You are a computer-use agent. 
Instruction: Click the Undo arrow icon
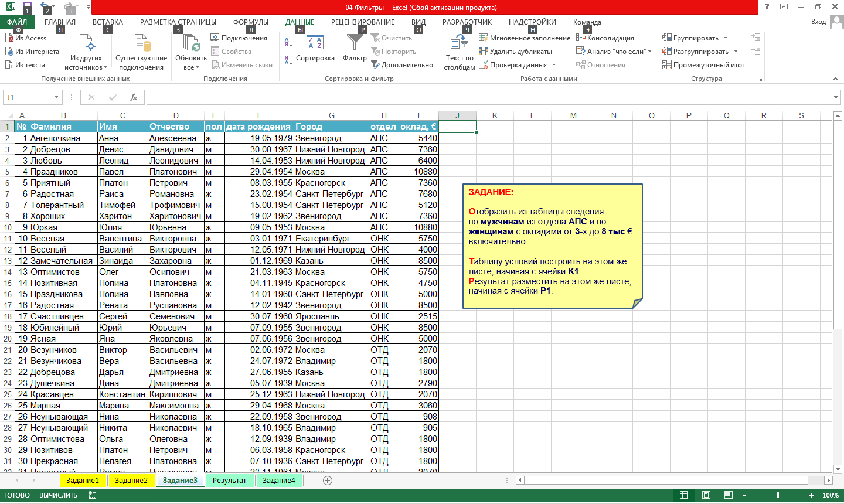[x=46, y=6]
